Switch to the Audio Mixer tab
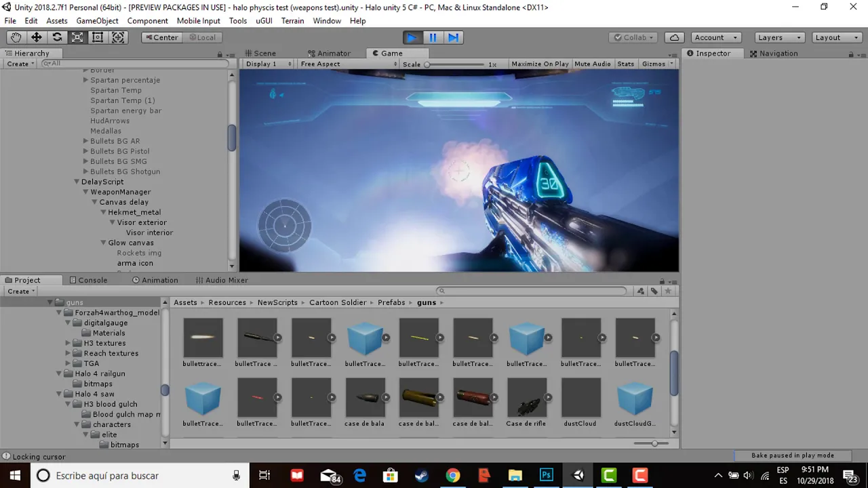 pyautogui.click(x=222, y=280)
